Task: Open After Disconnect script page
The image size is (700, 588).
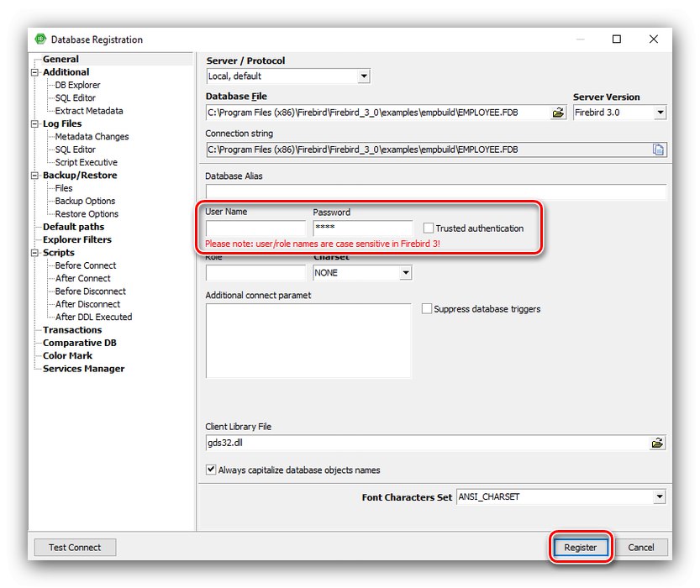Action: pyautogui.click(x=87, y=304)
